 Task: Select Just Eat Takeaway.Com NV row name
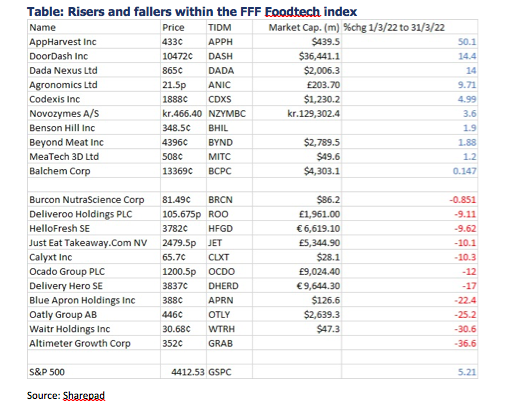88,243
